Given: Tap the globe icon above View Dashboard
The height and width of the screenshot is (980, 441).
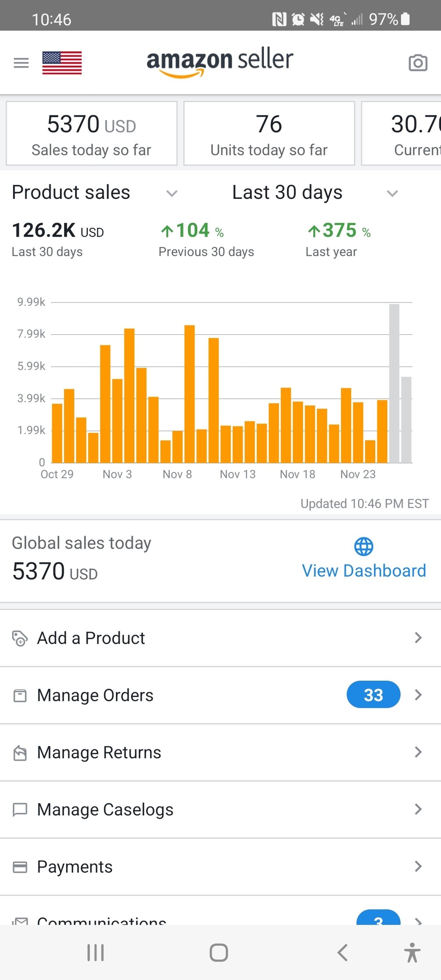Looking at the screenshot, I should pos(364,546).
